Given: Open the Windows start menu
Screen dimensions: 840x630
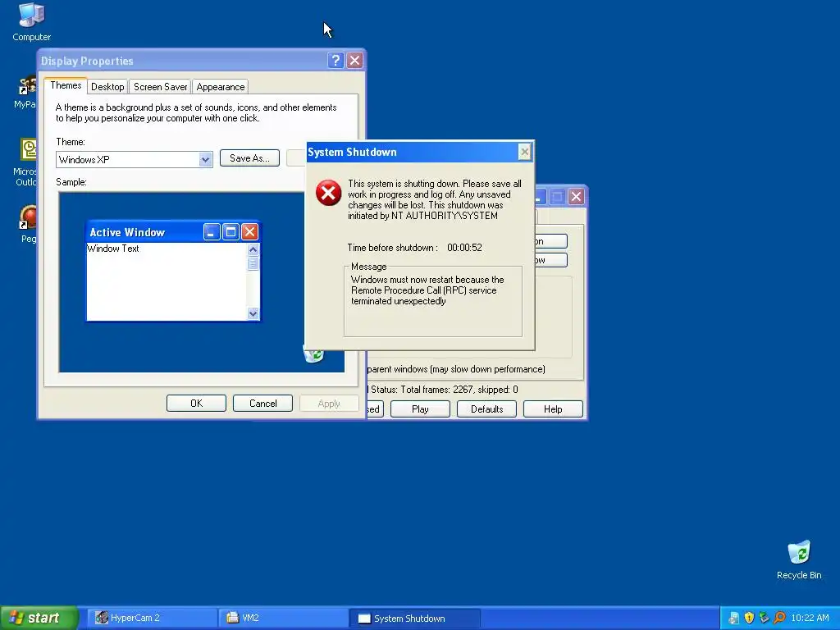Looking at the screenshot, I should point(39,618).
